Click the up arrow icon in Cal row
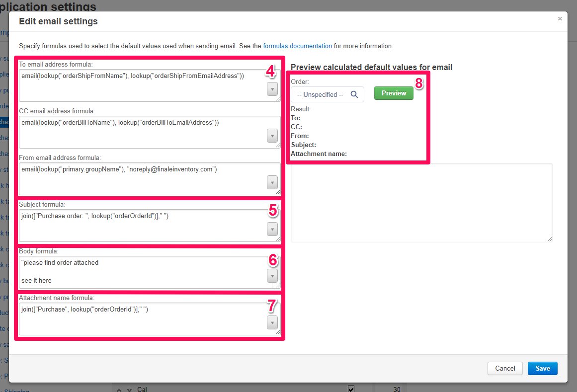 click(119, 390)
